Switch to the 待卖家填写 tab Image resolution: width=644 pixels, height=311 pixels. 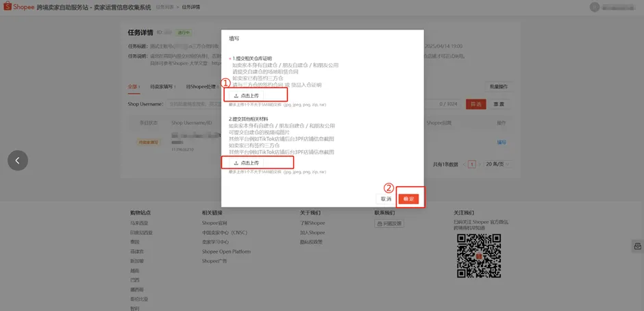coord(163,87)
